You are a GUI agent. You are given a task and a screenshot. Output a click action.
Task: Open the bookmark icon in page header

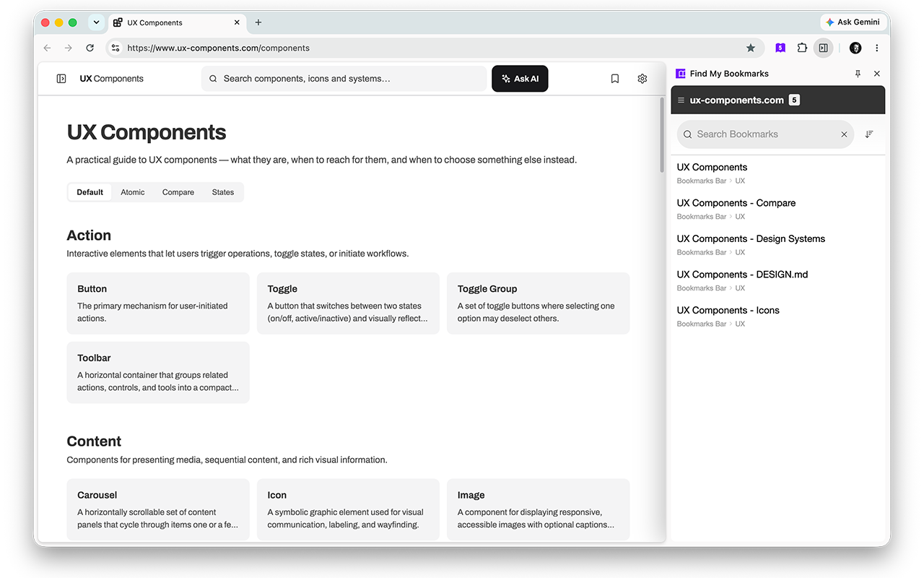point(615,79)
